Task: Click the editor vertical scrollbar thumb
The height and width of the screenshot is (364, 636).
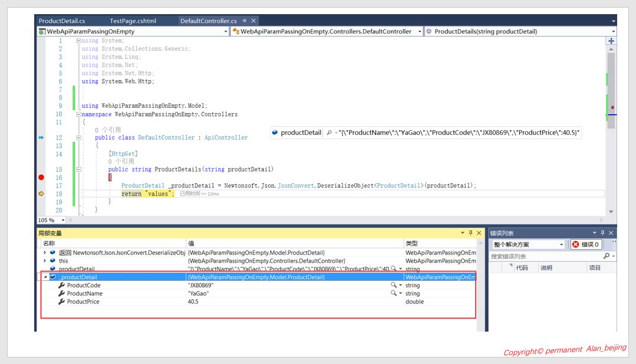Action: tap(611, 91)
